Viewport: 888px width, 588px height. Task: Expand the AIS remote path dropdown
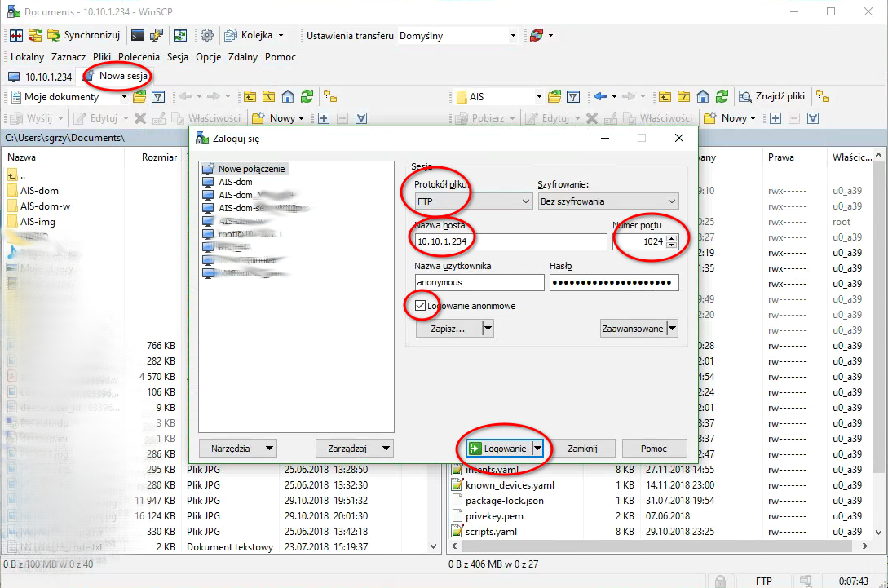tap(538, 97)
